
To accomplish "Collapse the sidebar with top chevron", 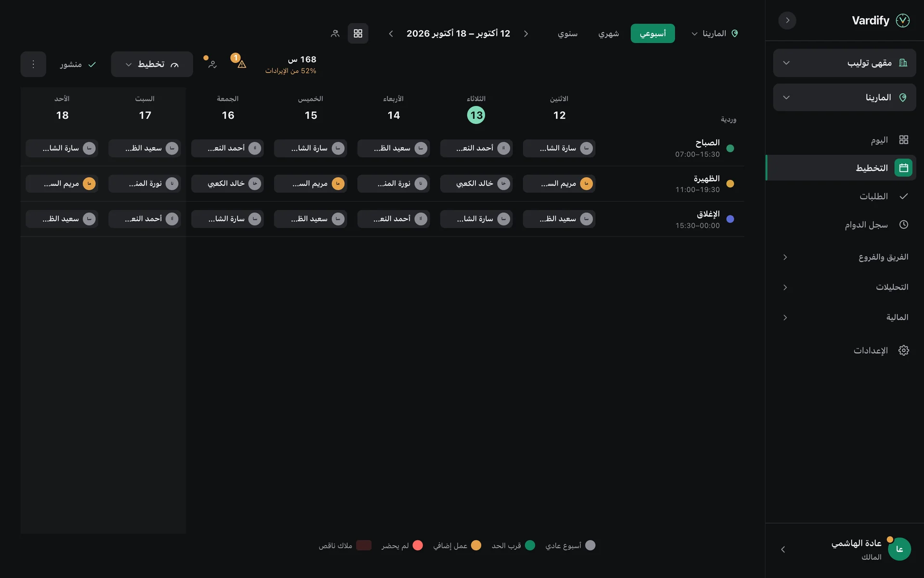I will point(787,20).
